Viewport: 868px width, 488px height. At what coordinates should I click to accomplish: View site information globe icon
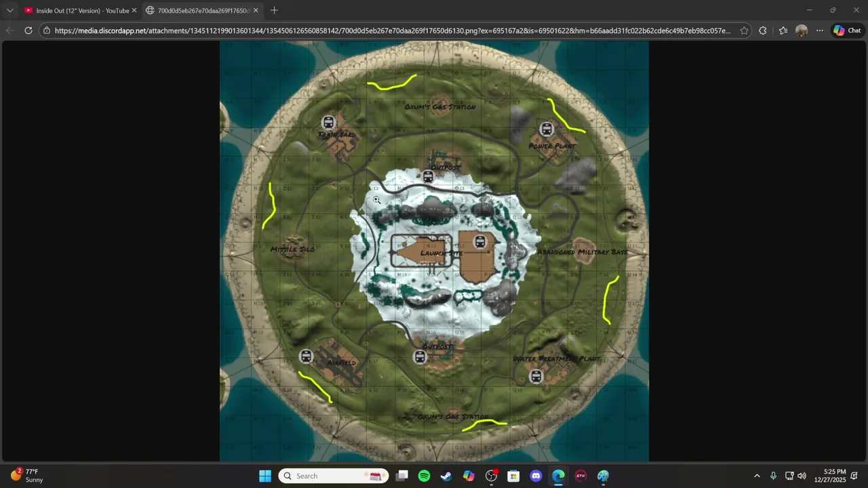[x=46, y=30]
